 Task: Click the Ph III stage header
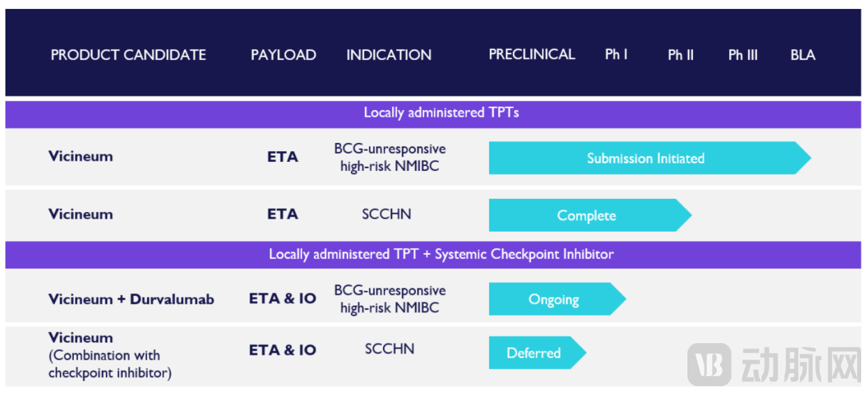point(743,55)
